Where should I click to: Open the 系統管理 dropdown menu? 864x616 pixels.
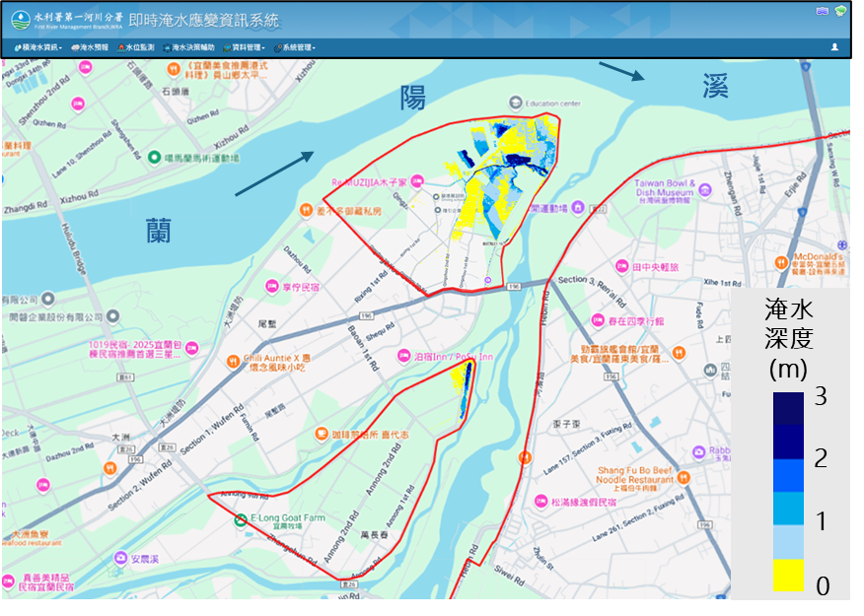(x=295, y=47)
